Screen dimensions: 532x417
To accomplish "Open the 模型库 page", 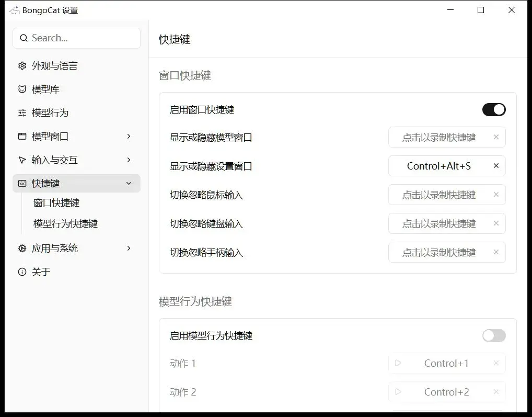I will point(76,89).
